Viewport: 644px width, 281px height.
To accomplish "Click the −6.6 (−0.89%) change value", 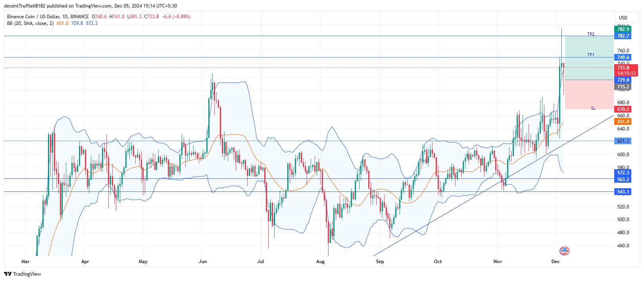I will (x=176, y=17).
